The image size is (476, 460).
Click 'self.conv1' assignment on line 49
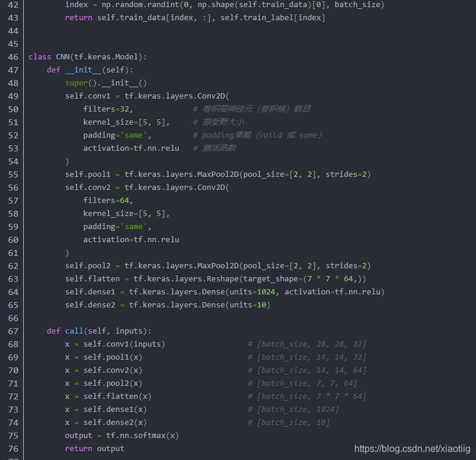88,96
